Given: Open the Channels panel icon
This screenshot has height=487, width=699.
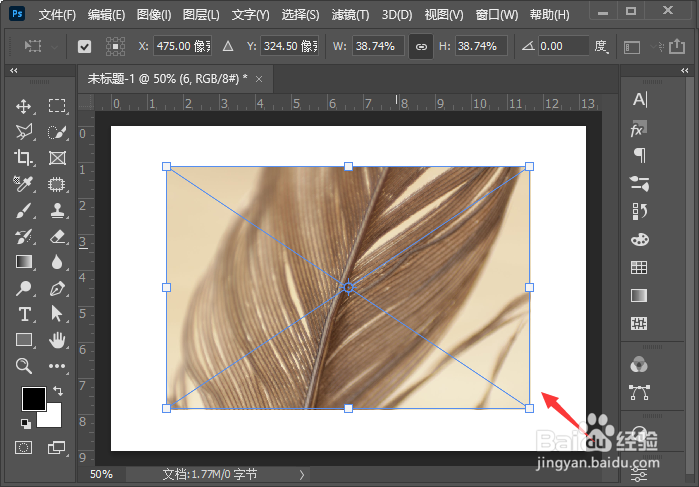Looking at the screenshot, I should pyautogui.click(x=639, y=365).
